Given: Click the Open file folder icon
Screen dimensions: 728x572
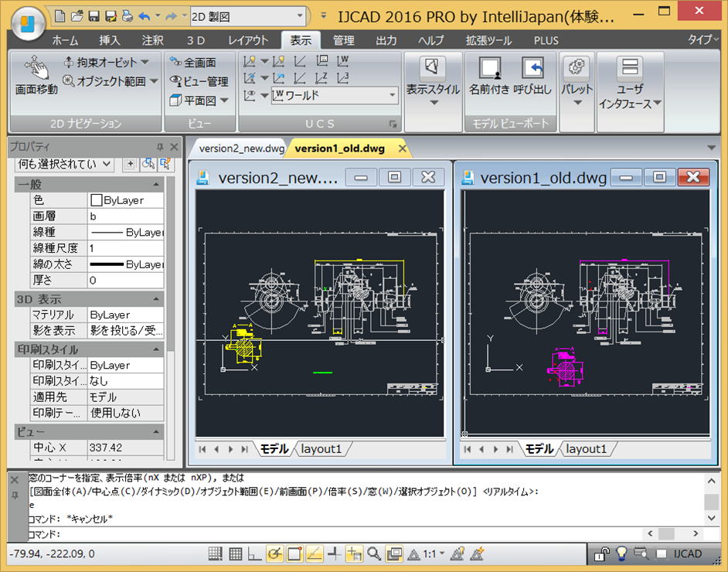Looking at the screenshot, I should [77, 17].
